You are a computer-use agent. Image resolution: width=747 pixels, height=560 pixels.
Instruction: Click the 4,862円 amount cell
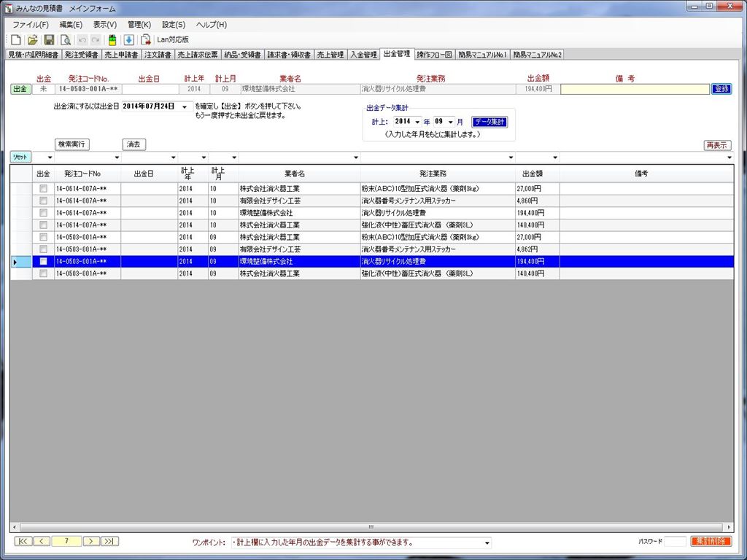(537, 249)
